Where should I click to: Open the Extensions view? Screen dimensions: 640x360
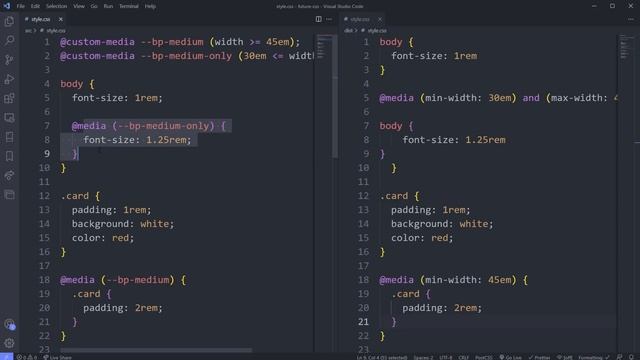[9, 98]
